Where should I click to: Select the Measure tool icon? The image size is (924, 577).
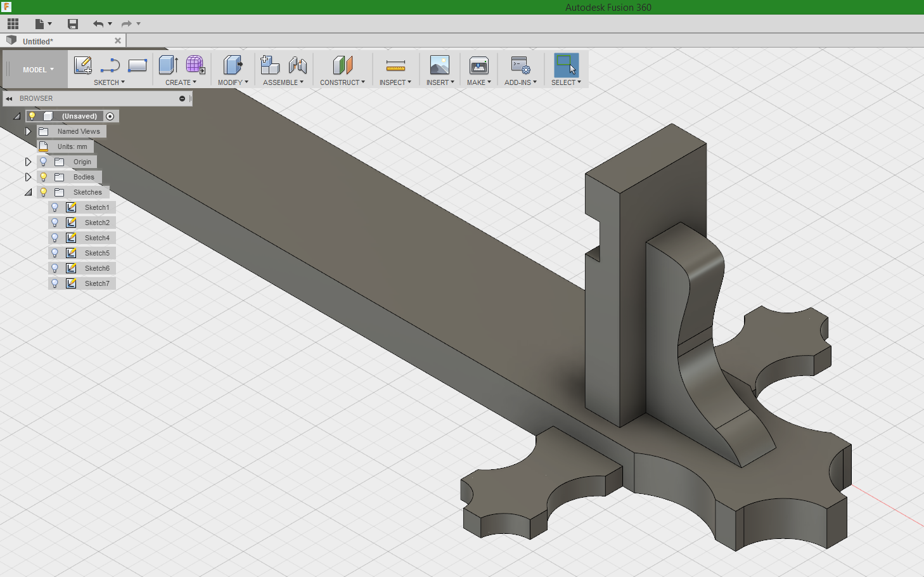click(x=395, y=65)
